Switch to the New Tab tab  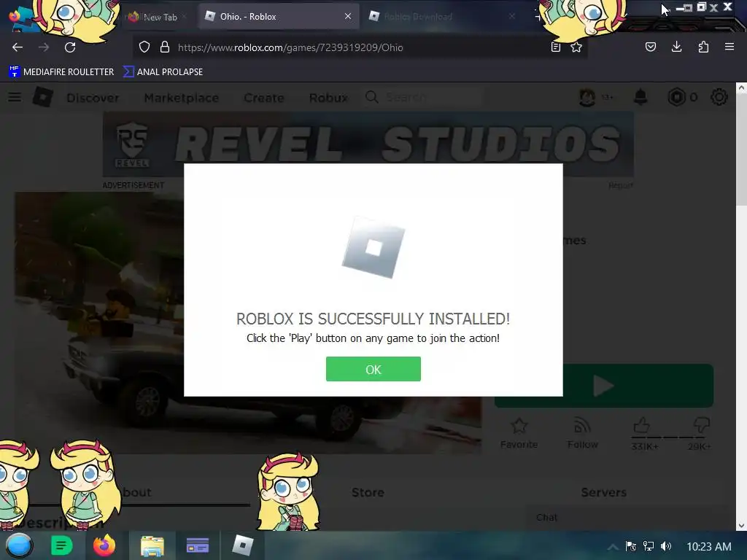tap(158, 17)
